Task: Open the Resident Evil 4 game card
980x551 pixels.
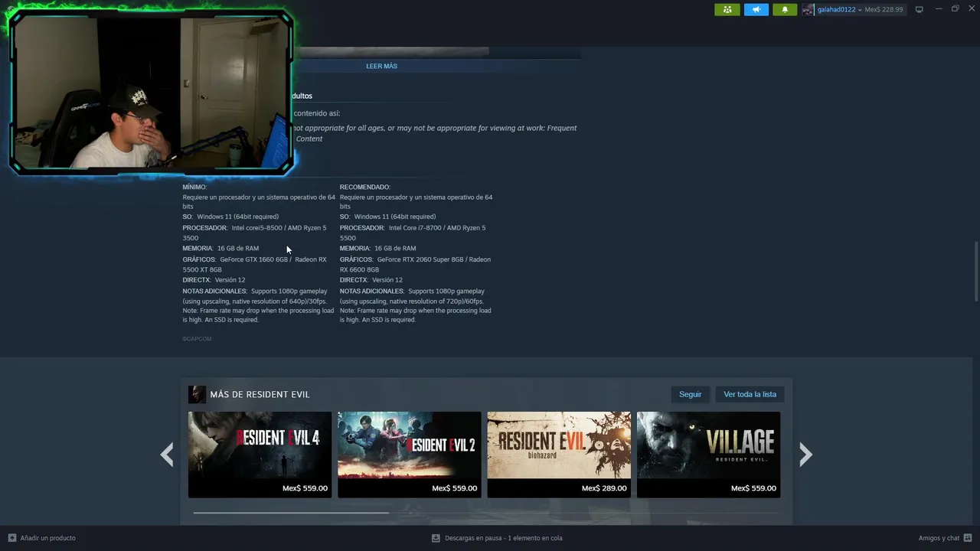Action: coord(260,455)
